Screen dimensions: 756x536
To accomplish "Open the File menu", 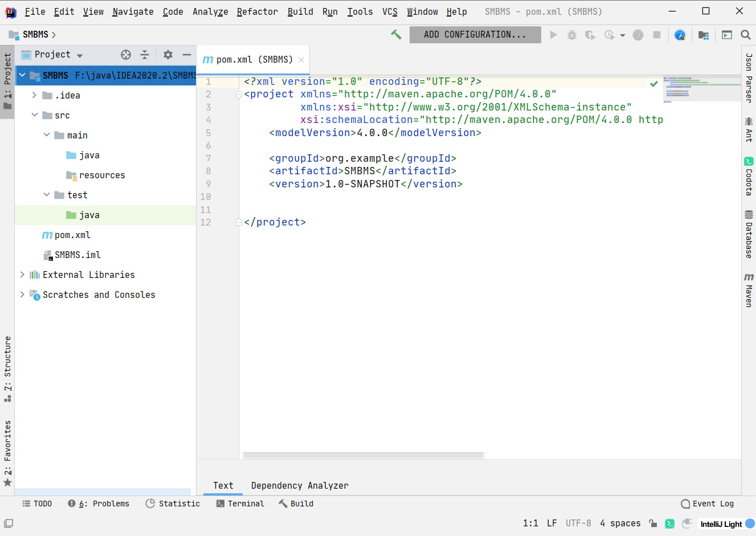I will [x=35, y=11].
